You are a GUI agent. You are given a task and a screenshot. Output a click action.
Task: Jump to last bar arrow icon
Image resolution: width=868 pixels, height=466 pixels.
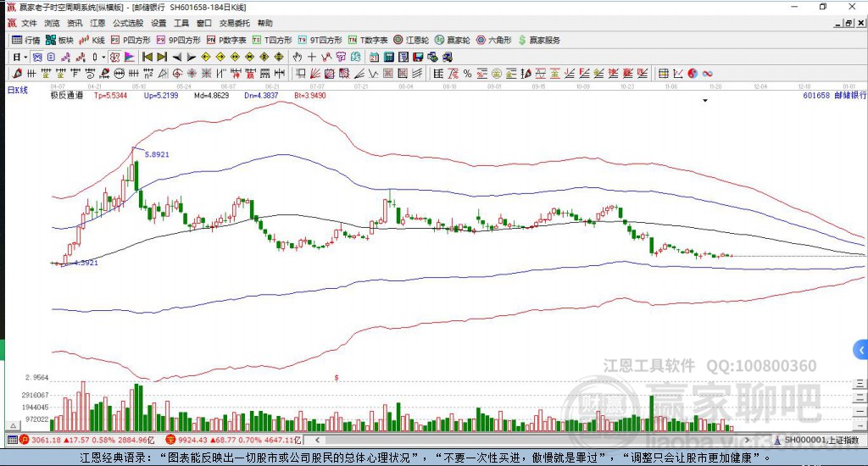coord(162,57)
